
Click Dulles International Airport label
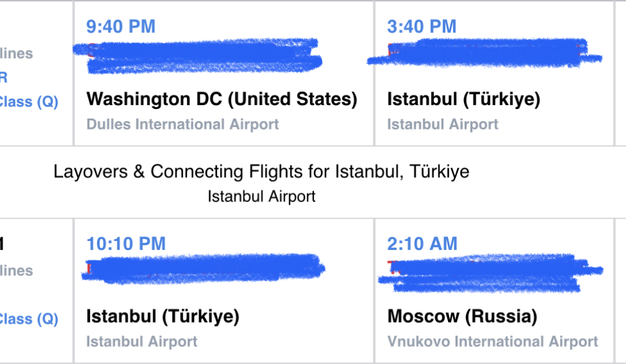tap(183, 124)
